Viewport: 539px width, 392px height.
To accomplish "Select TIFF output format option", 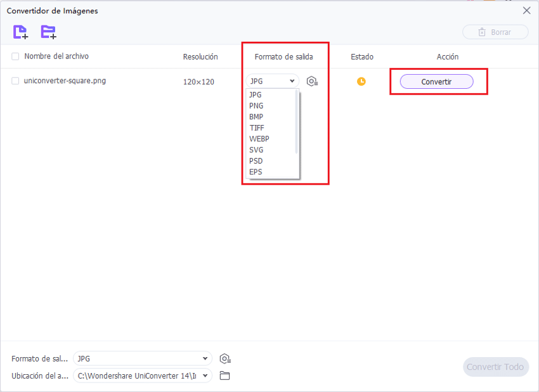I will click(257, 128).
